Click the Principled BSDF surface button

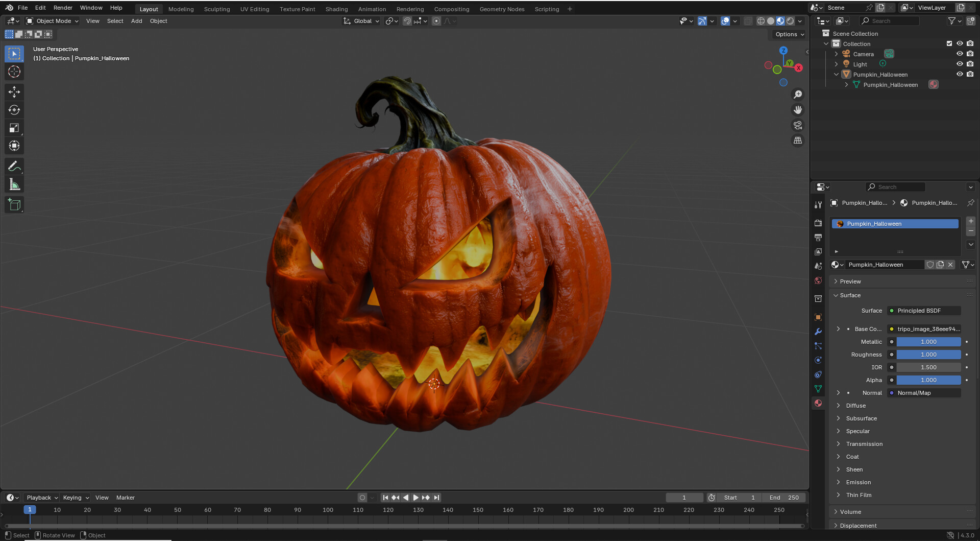tap(924, 311)
